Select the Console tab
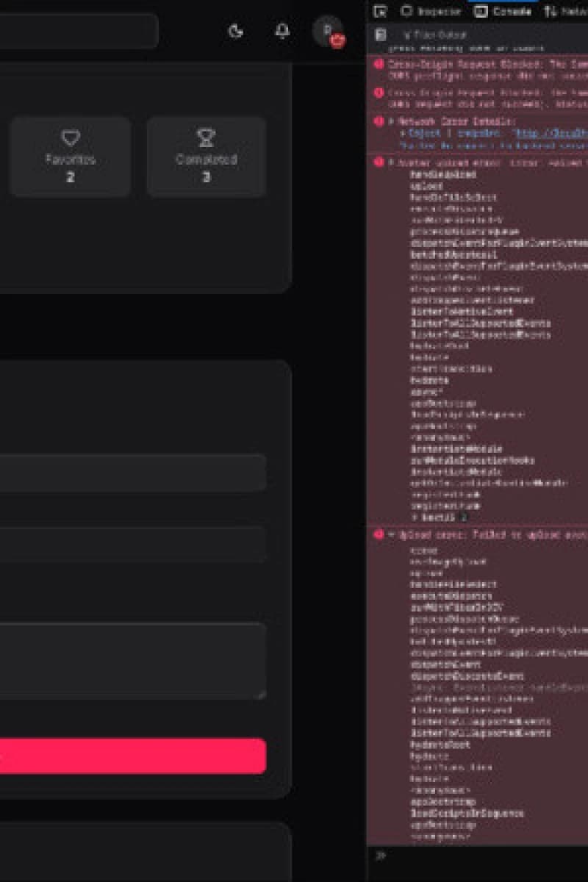Viewport: 588px width, 882px height. click(503, 11)
